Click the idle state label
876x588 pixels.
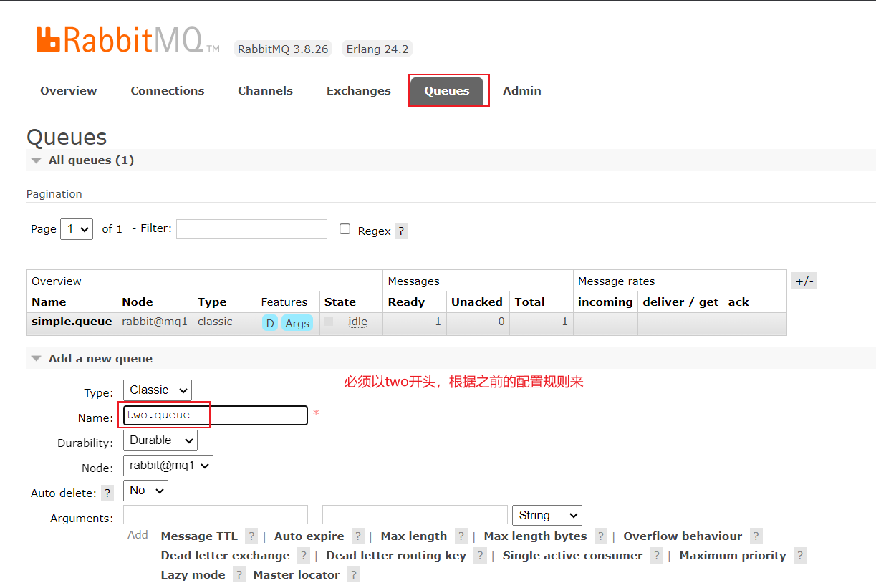point(357,322)
